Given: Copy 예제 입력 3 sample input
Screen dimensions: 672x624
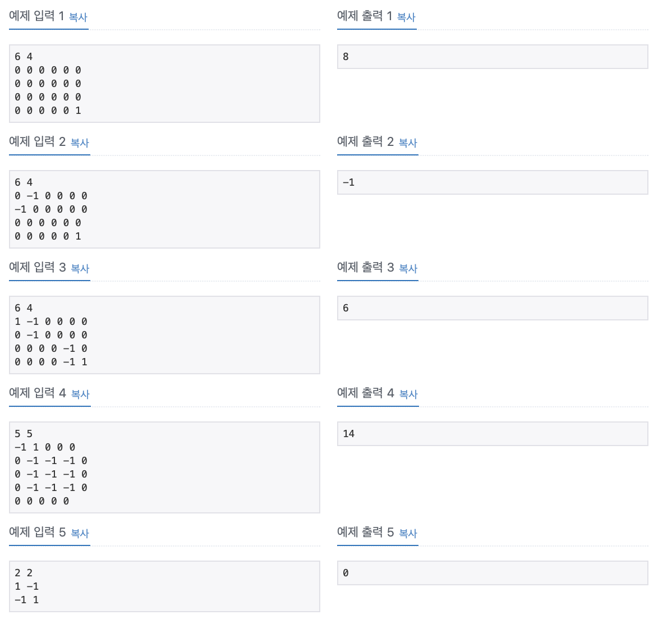Looking at the screenshot, I should point(80,269).
